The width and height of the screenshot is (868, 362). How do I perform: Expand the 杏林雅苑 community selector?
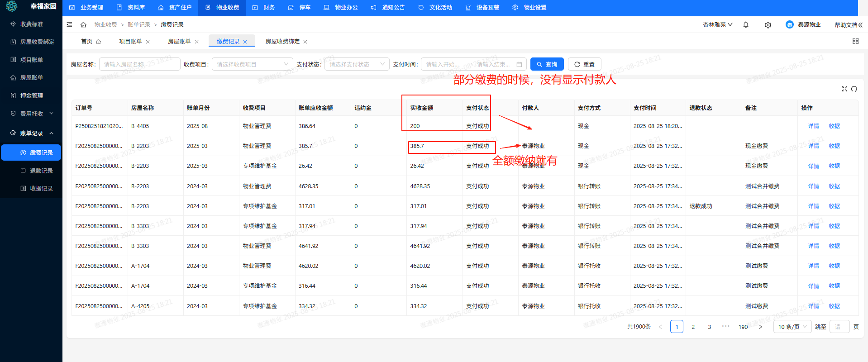click(717, 25)
